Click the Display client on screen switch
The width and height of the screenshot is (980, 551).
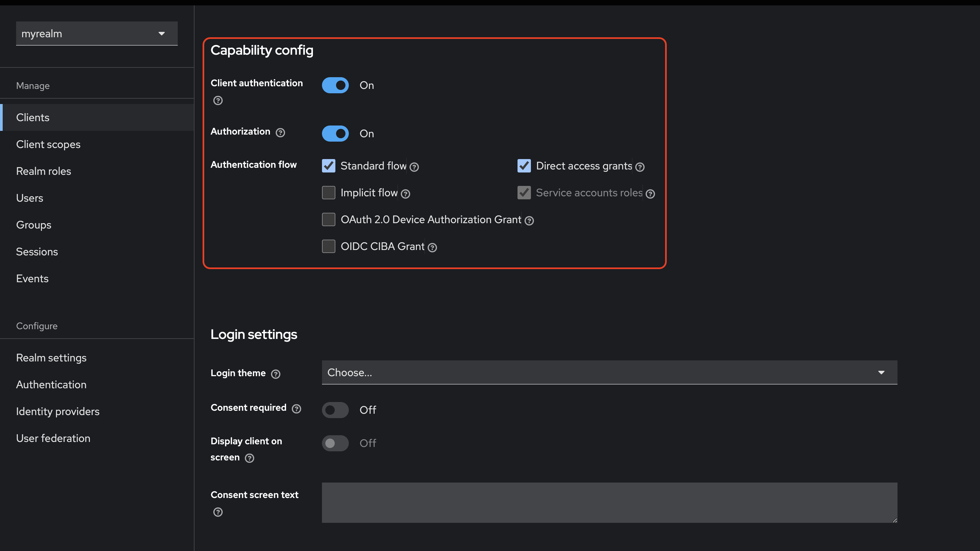coord(335,443)
